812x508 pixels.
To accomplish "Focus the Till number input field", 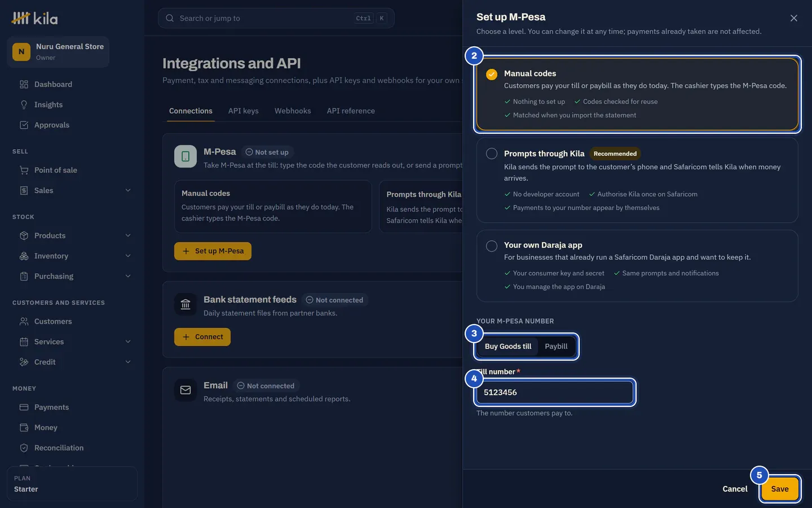I will click(555, 392).
